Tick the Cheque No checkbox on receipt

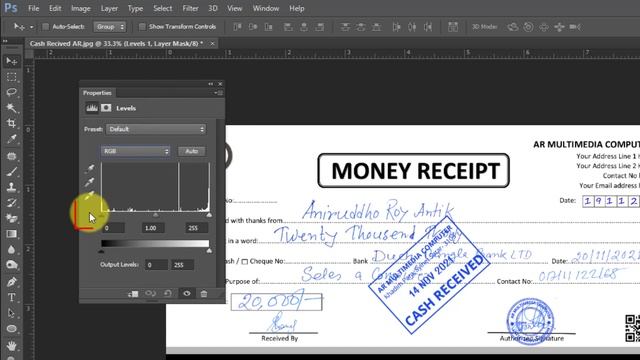244,262
